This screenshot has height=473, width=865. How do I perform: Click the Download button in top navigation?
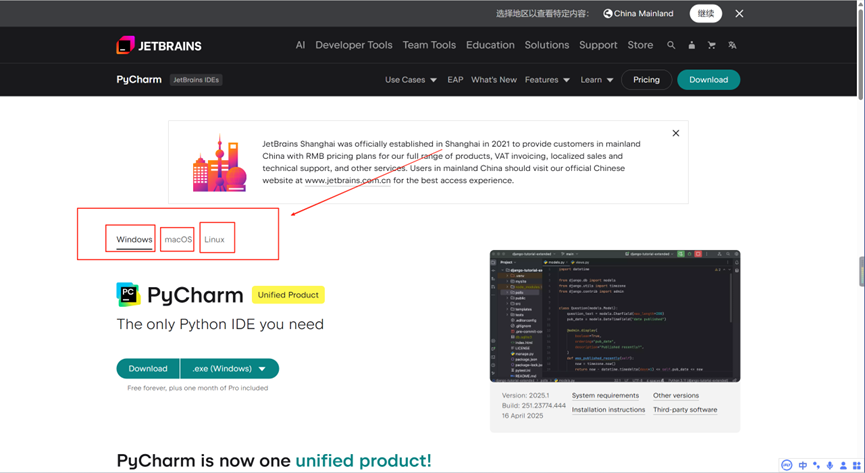(708, 80)
